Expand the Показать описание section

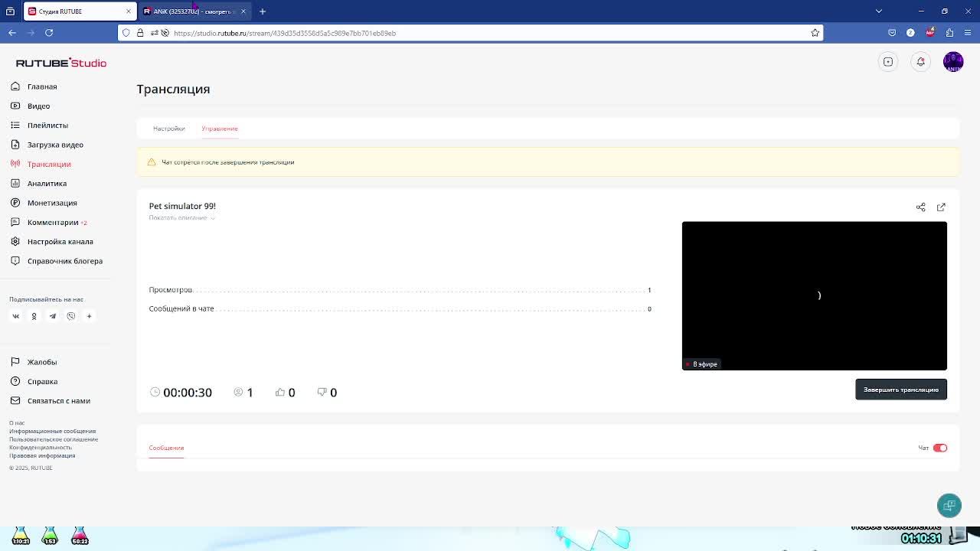point(182,218)
